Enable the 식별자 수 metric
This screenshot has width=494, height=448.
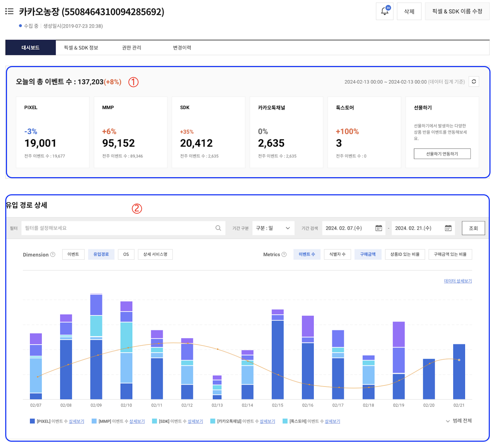tap(337, 254)
